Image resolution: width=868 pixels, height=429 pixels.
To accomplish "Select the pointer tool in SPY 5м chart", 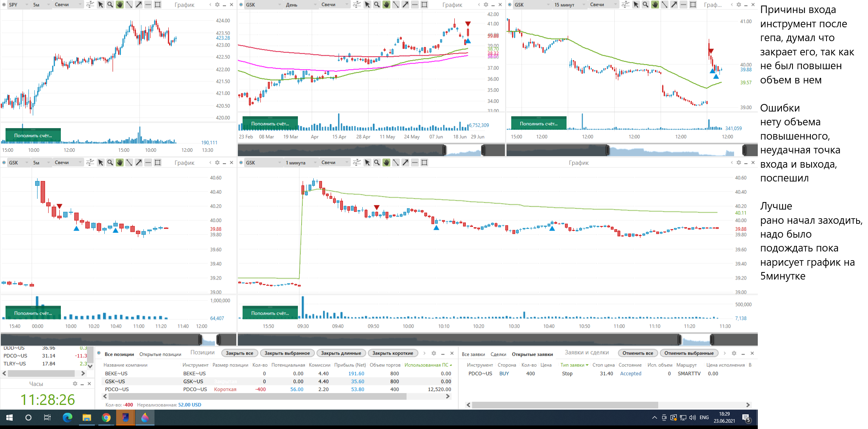I will pos(101,5).
